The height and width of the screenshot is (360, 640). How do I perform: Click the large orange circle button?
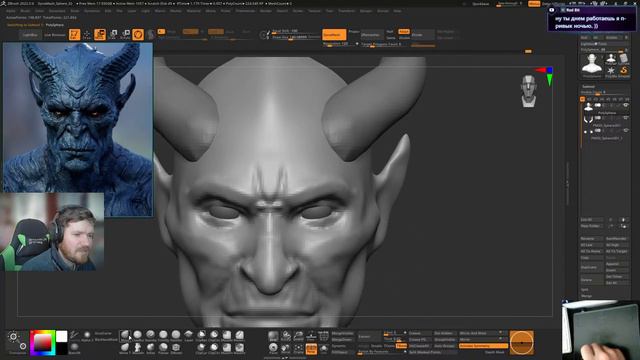522,342
